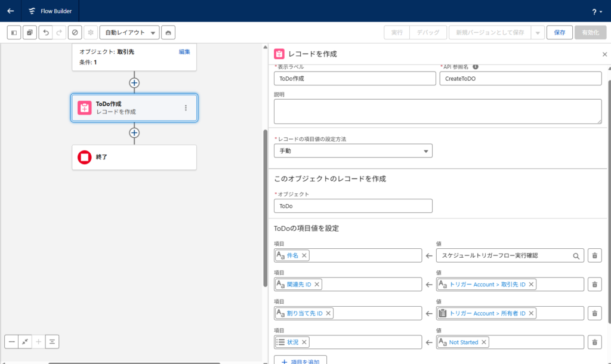Select the ToDo作成 create record node
611x364 pixels.
(x=134, y=107)
